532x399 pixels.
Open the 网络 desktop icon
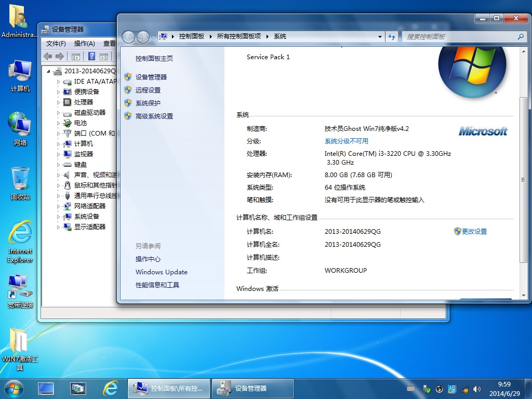click(x=20, y=129)
